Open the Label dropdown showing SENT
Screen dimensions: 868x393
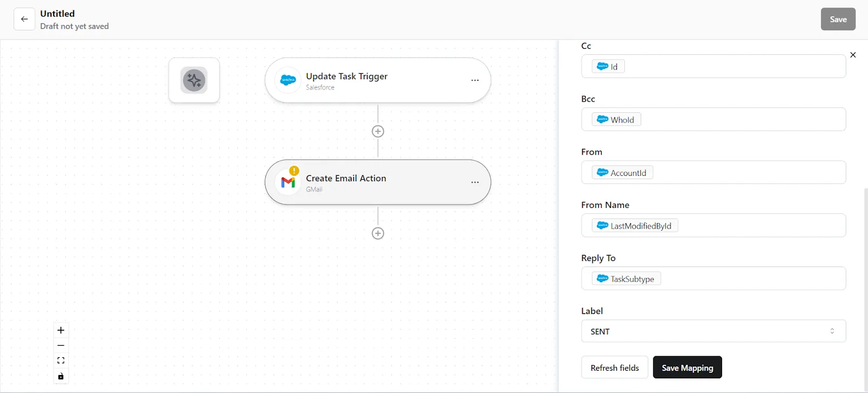[x=713, y=331]
